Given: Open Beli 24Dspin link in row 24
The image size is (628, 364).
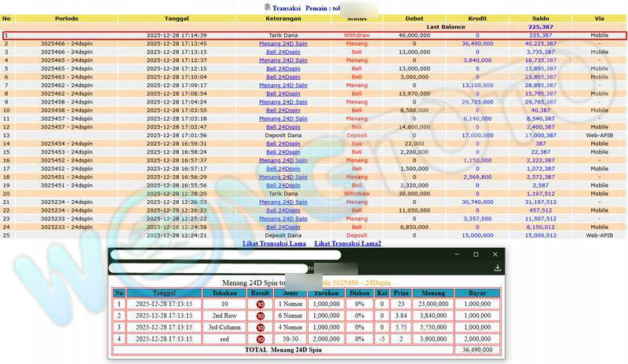Looking at the screenshot, I should coord(283,227).
